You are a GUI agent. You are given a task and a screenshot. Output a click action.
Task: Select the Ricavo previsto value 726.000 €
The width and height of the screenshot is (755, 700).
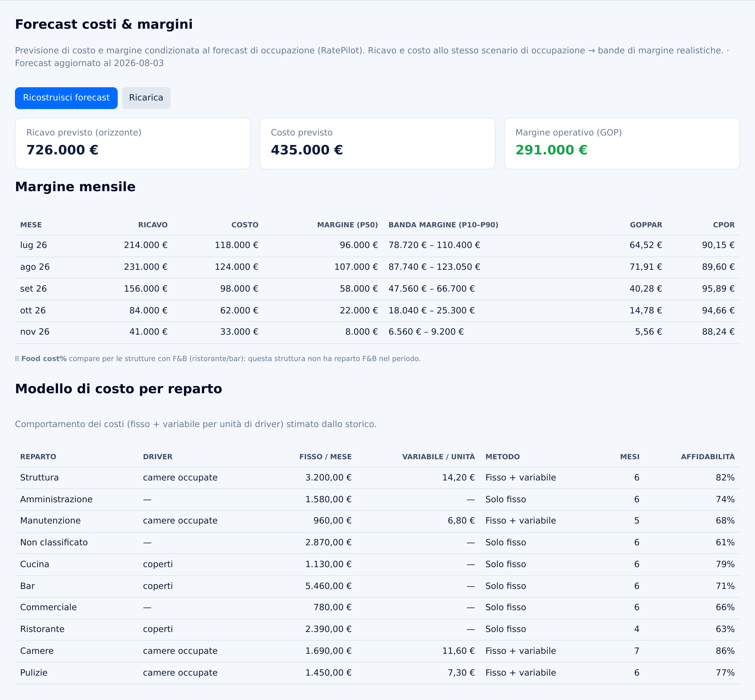coord(63,150)
